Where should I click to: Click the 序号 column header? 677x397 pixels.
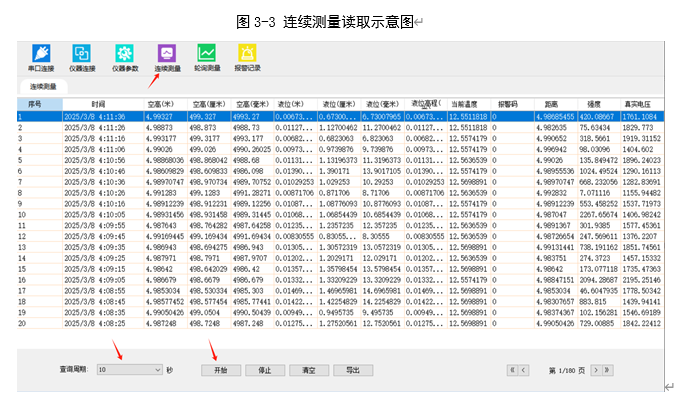click(x=40, y=104)
